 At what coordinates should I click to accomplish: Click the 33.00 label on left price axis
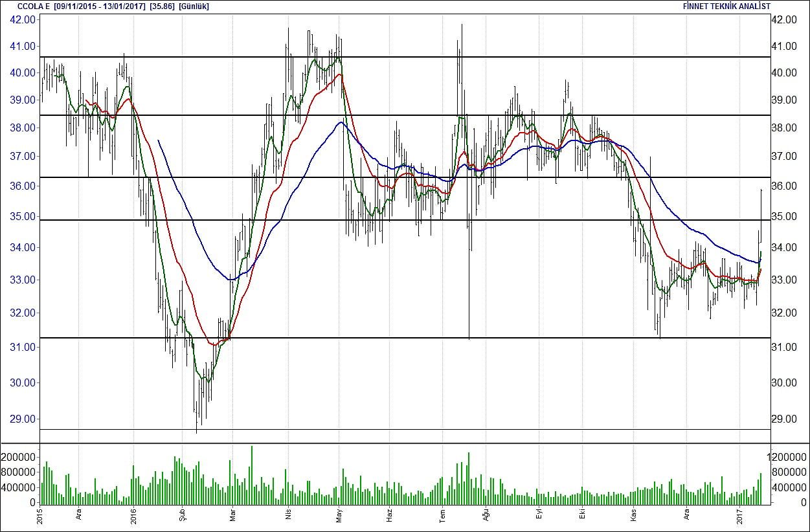pyautogui.click(x=23, y=280)
